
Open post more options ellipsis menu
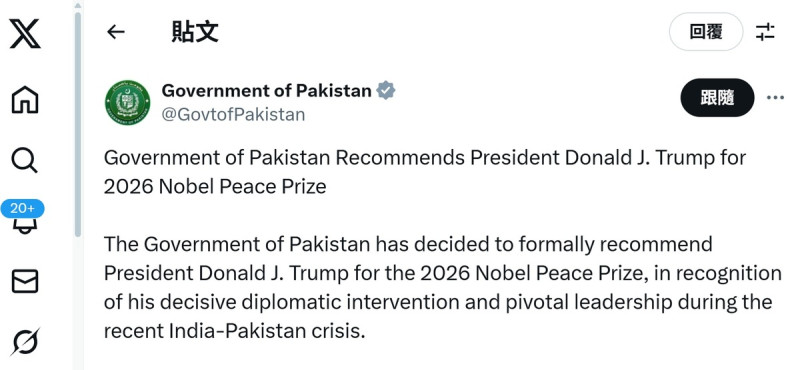775,97
